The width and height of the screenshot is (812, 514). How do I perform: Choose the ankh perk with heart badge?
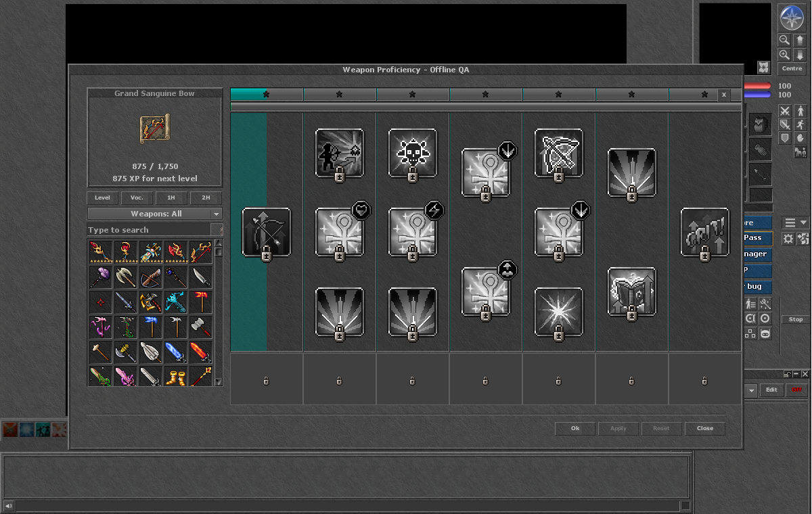coord(340,232)
